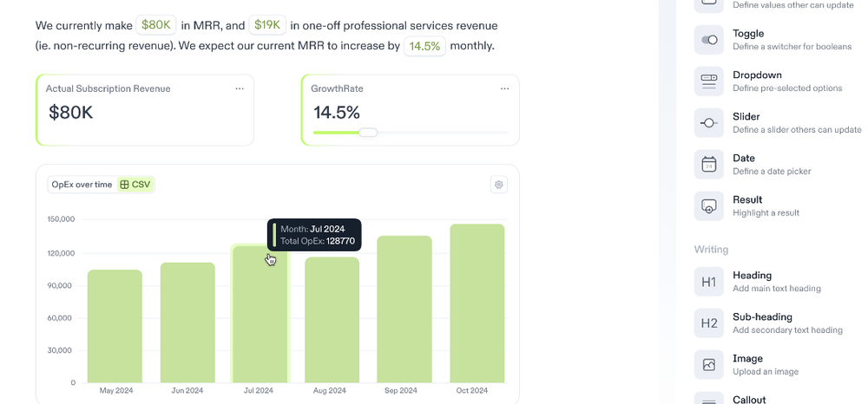
Task: Click the CSV data source tag
Action: [135, 185]
